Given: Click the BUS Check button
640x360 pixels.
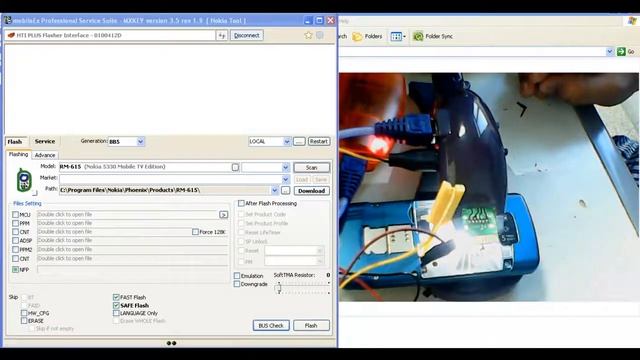Looking at the screenshot, I should click(x=271, y=325).
